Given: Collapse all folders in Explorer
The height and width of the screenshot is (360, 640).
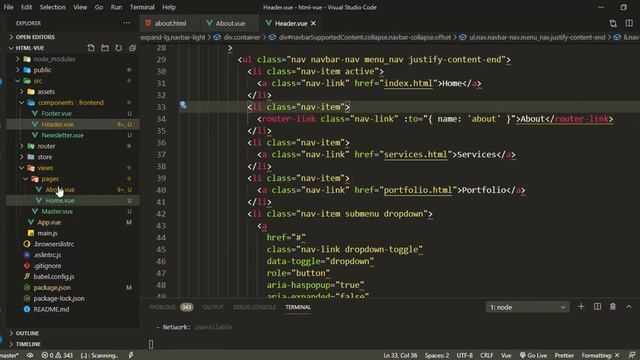Looking at the screenshot, I should tap(132, 48).
